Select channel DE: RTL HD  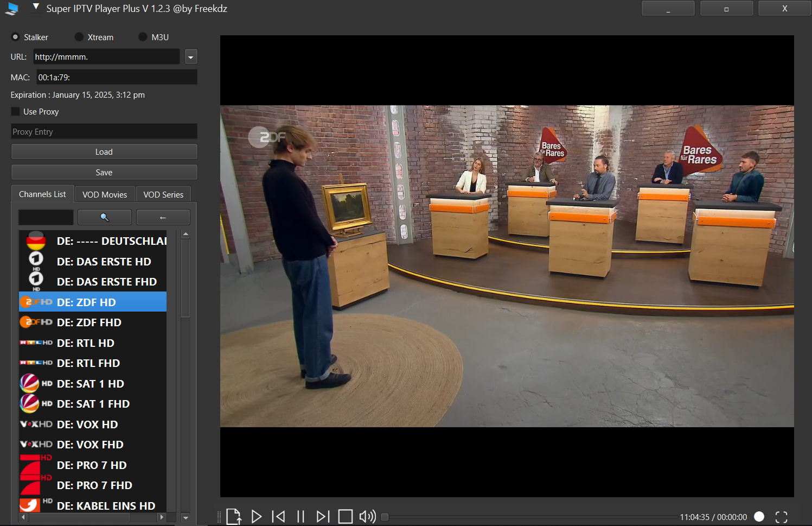tap(93, 343)
